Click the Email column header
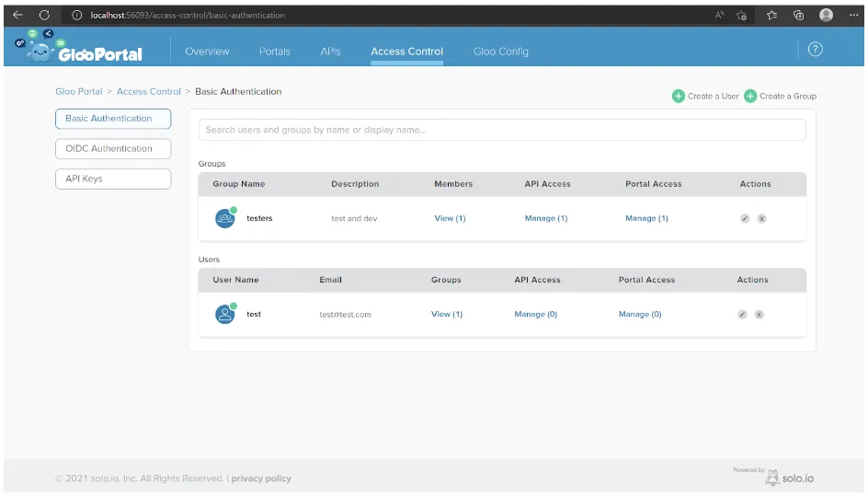This screenshot has height=496, width=868. coord(330,280)
